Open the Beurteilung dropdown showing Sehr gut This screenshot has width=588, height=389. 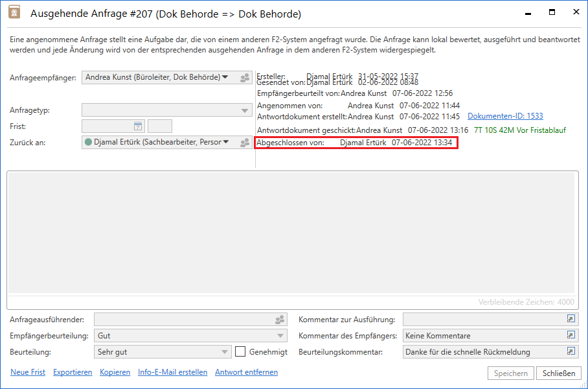224,352
